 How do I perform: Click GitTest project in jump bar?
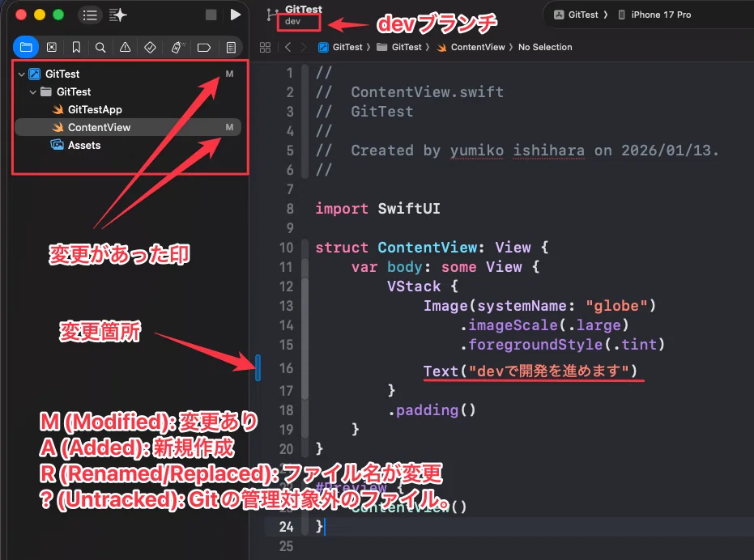point(340,47)
